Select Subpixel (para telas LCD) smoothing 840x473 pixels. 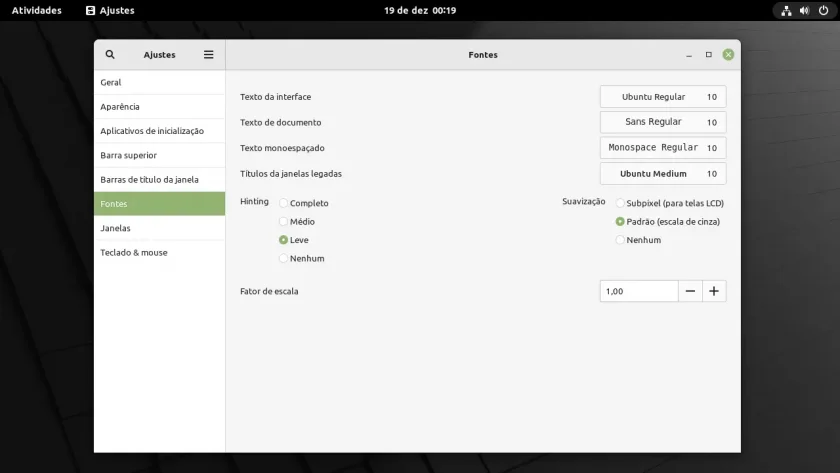point(670,203)
